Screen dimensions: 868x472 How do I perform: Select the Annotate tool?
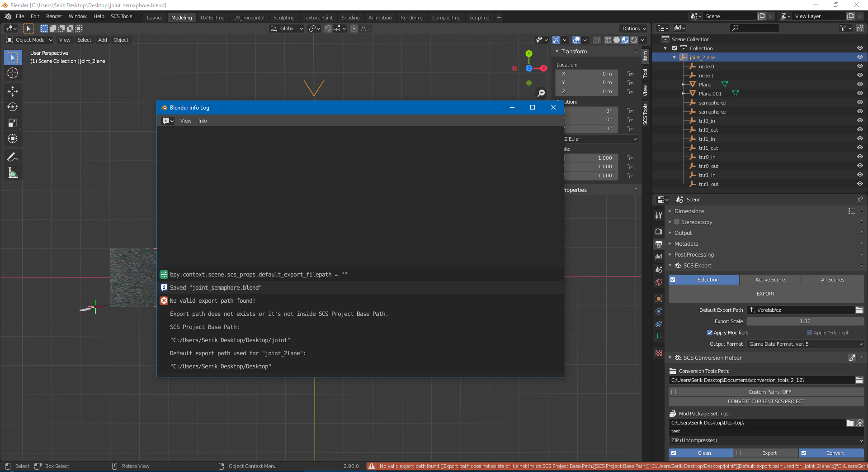(12, 157)
